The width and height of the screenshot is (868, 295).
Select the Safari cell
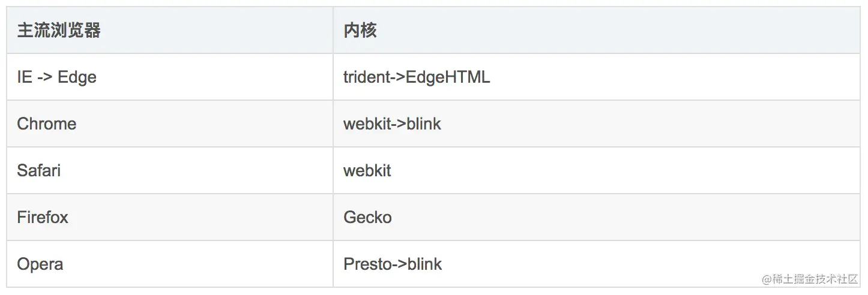click(x=170, y=170)
